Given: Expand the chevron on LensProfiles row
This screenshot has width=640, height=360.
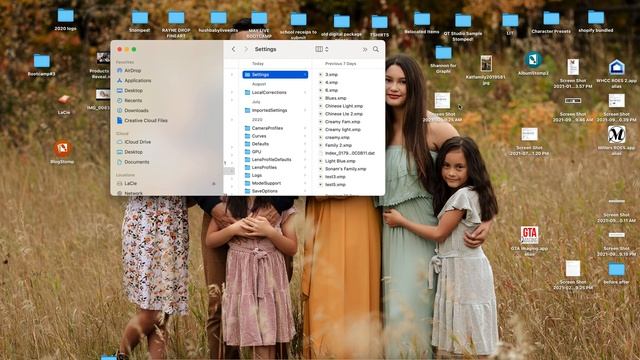Looking at the screenshot, I should pyautogui.click(x=305, y=167).
